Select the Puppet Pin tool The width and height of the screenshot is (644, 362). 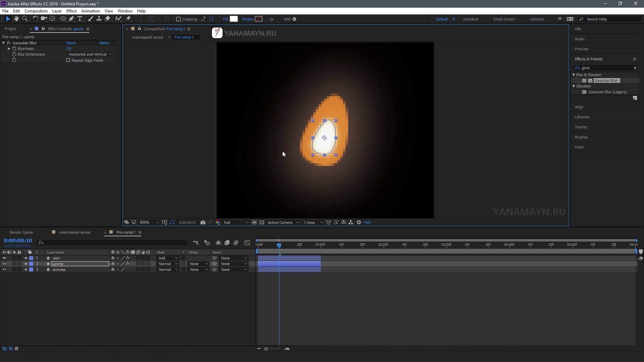(x=128, y=19)
